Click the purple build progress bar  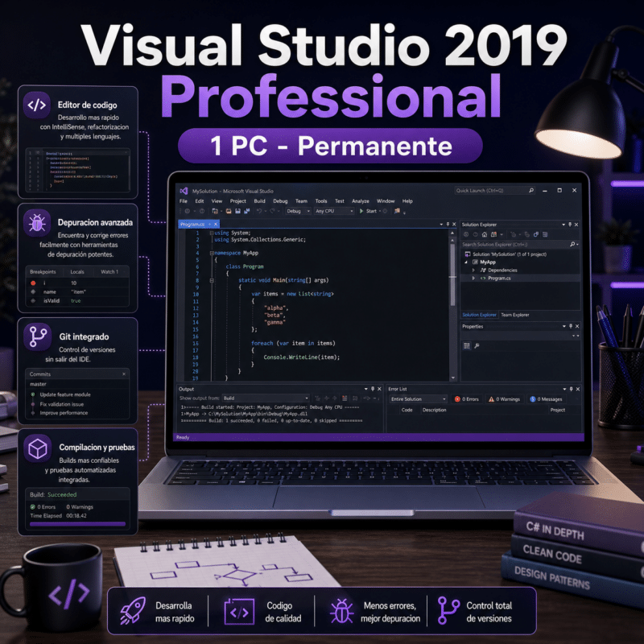77,524
